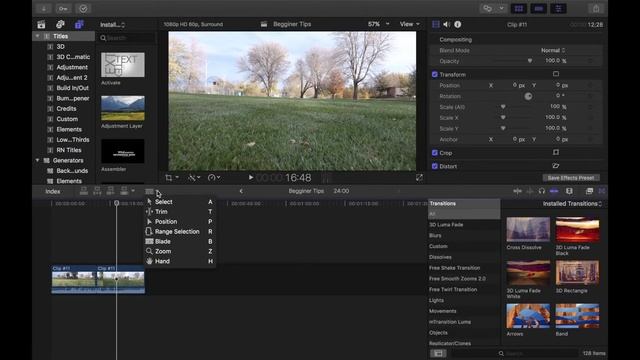Toggle the skimming icon in timeline toolbar
Image resolution: width=640 pixels, height=360 pixels.
click(517, 191)
